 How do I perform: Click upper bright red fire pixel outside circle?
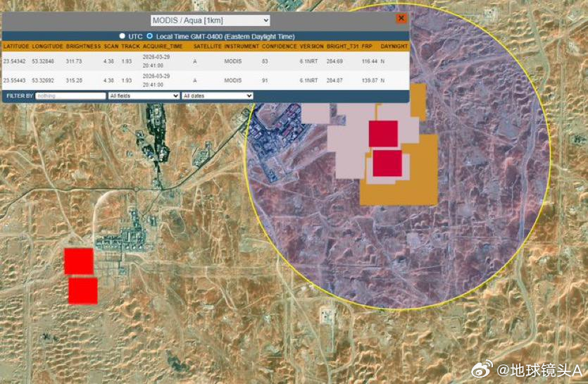pos(79,261)
